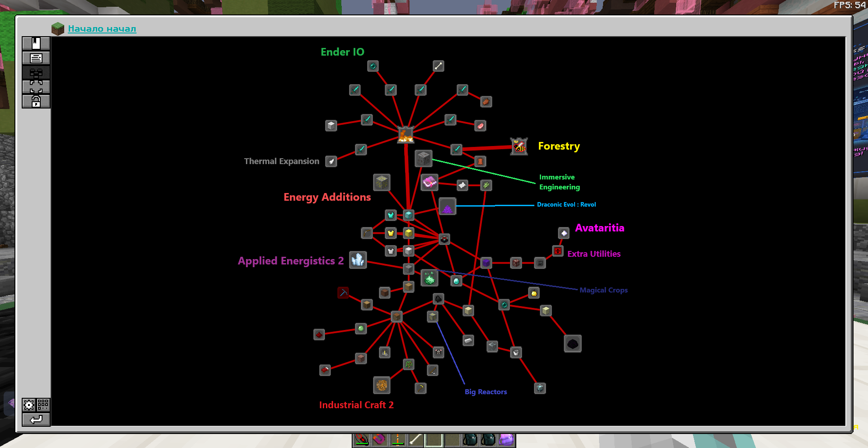
Task: Click the Draconic Evol : Revol label
Action: point(566,205)
